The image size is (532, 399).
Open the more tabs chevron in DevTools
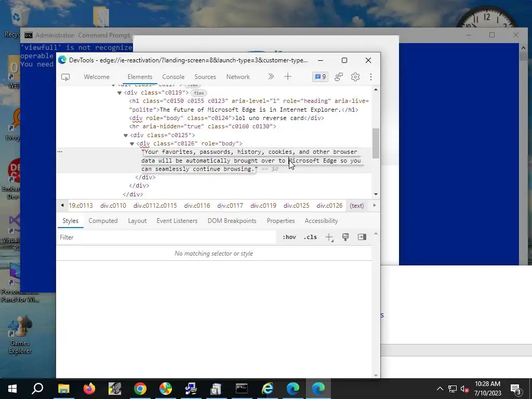[271, 77]
